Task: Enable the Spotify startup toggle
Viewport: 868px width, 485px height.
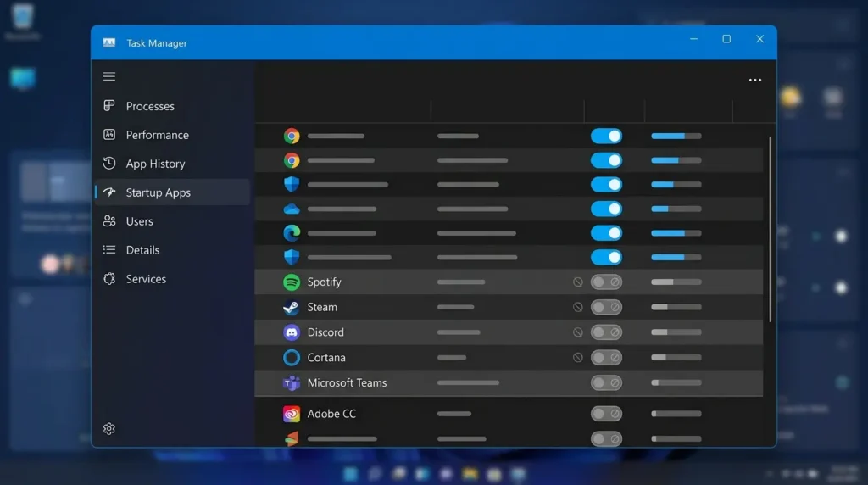Action: coord(606,282)
